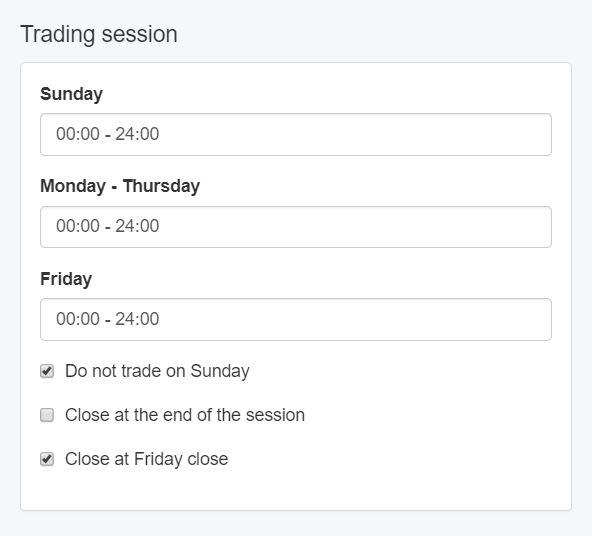Viewport: 592px width, 536px height.
Task: Click the Close at the end of the session label
Action: pyautogui.click(x=185, y=415)
